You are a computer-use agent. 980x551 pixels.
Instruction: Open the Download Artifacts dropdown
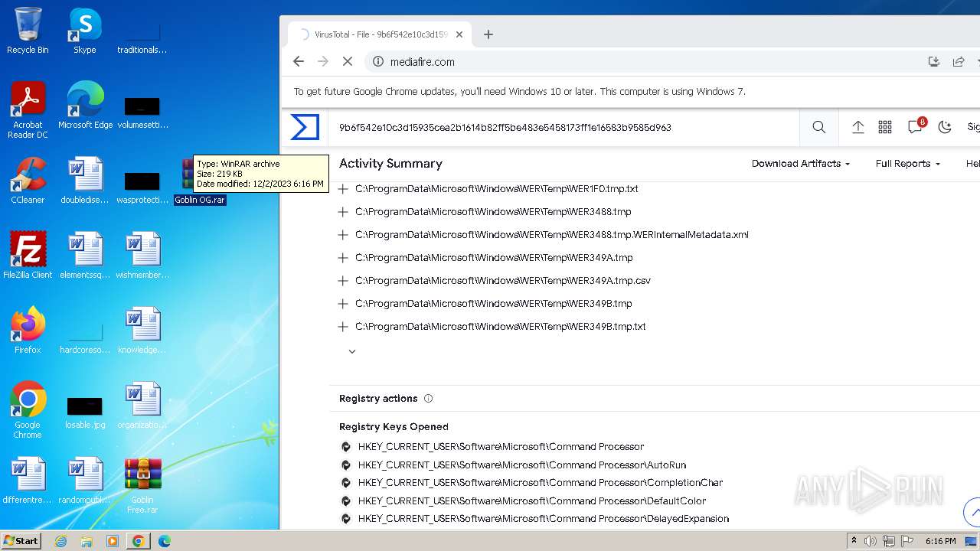pyautogui.click(x=801, y=164)
